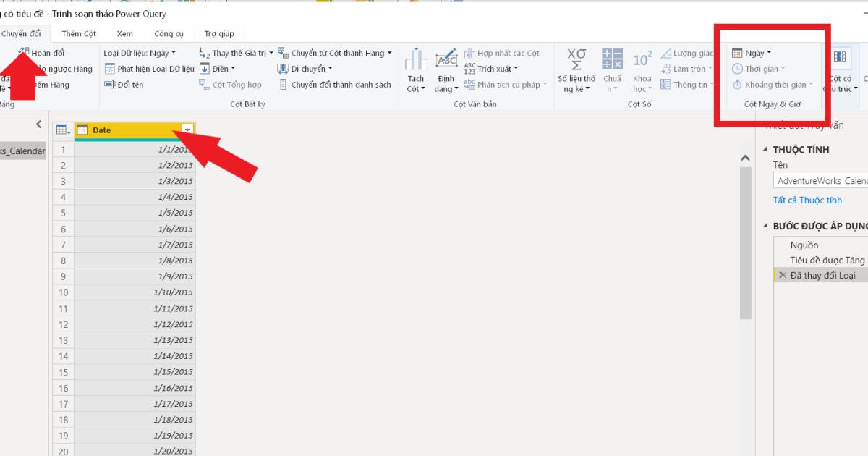Open the Trích xuất dropdown
This screenshot has height=456, width=868.
coord(492,69)
